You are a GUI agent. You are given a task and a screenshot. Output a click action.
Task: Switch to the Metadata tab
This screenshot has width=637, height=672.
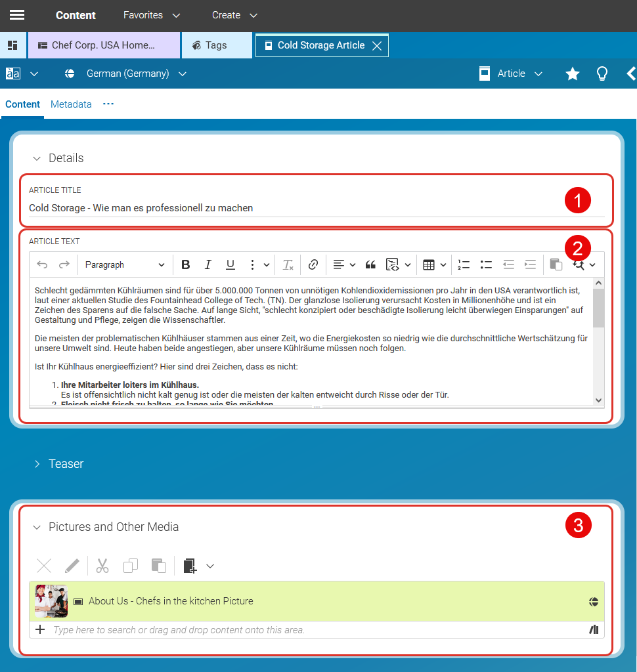(71, 104)
